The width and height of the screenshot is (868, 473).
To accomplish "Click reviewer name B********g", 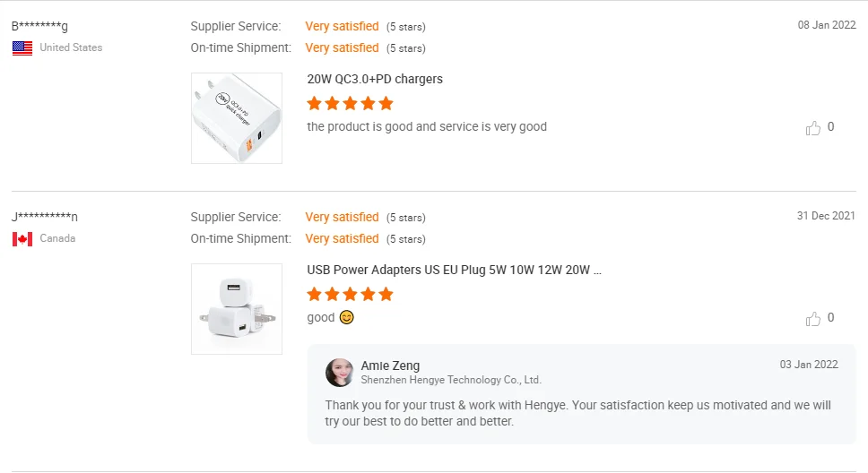I will coord(39,26).
